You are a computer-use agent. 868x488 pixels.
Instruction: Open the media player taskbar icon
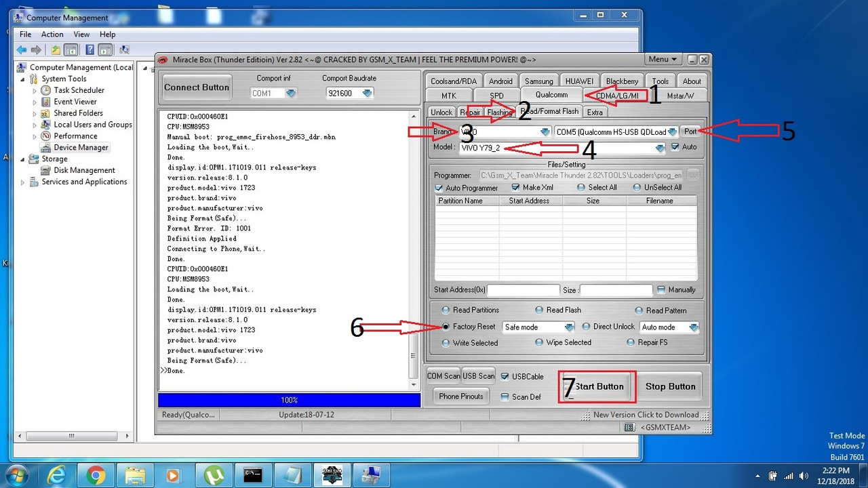174,476
